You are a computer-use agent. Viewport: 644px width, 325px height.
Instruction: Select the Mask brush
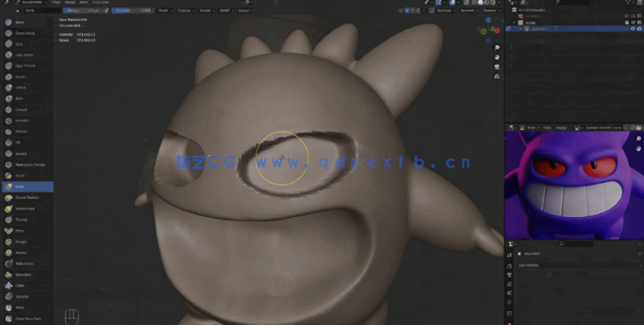tap(27, 308)
